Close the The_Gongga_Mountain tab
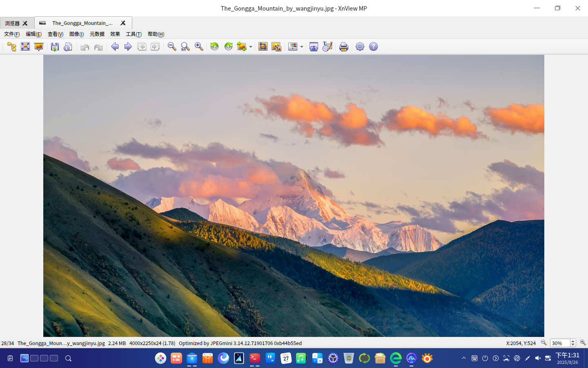The image size is (588, 368). point(123,23)
